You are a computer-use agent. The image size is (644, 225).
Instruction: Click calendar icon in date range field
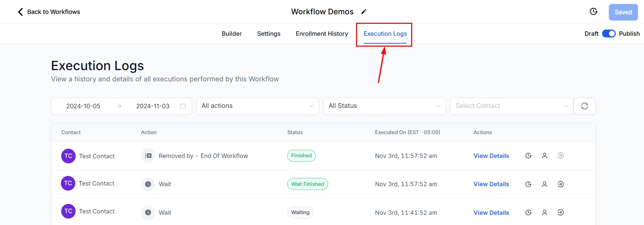click(183, 106)
